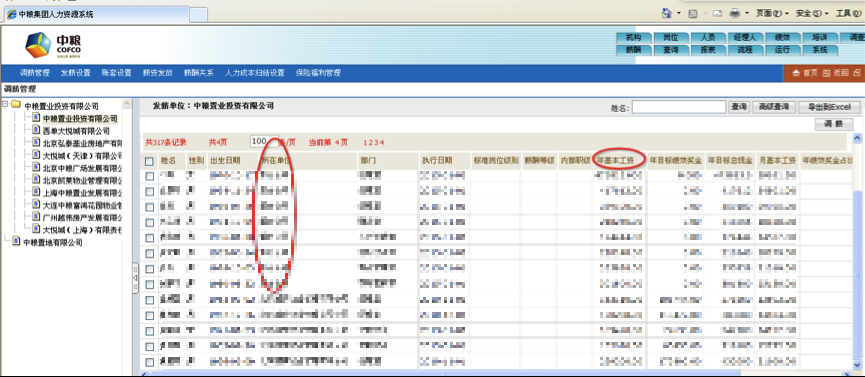Viewport: 865px width, 377px height.
Task: Switch to the 薪酬 module tab
Action: point(633,50)
